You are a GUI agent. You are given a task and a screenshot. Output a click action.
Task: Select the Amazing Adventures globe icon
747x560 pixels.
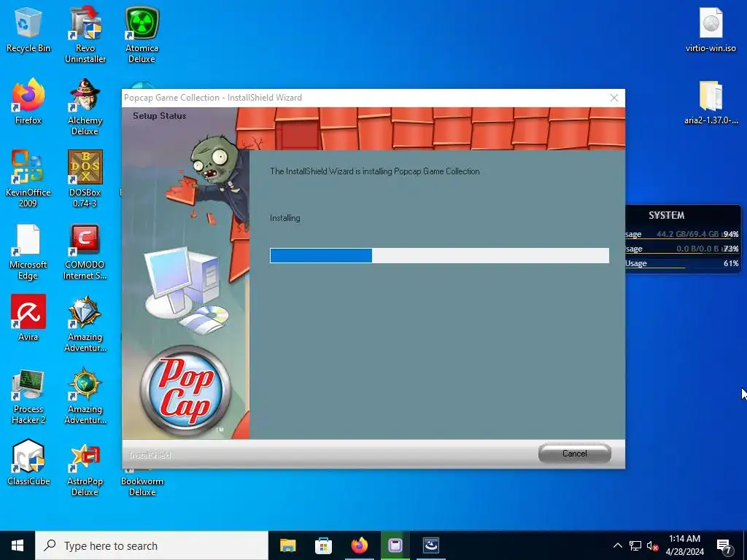coord(85,396)
